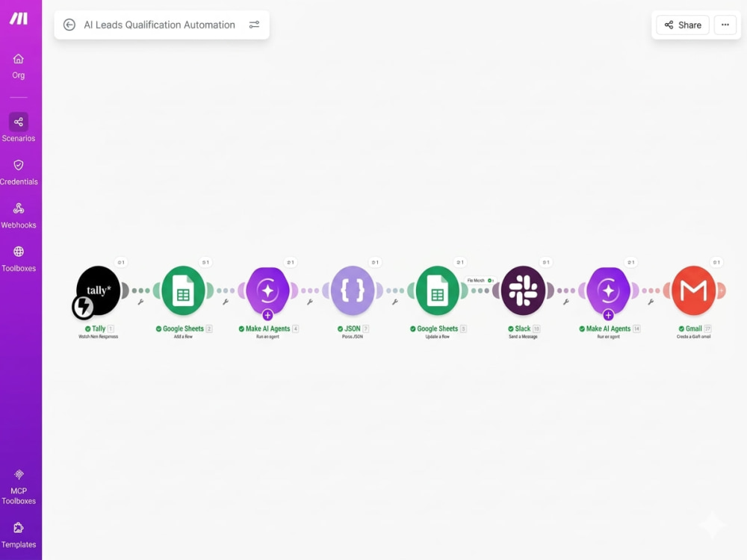Open the Org home page
This screenshot has height=560, width=747.
click(x=19, y=66)
